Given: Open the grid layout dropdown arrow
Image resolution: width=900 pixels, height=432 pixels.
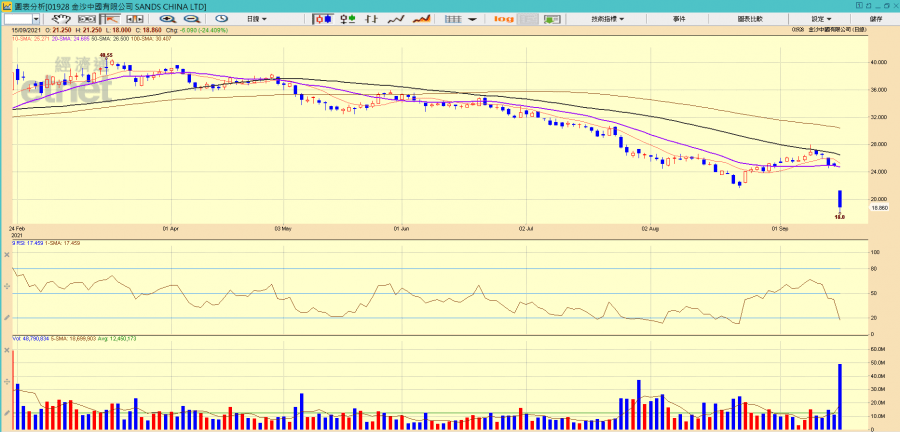Looking at the screenshot, I should point(473,19).
